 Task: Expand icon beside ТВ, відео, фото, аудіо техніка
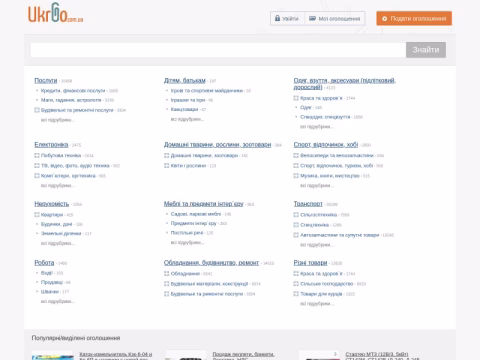tap(37, 165)
